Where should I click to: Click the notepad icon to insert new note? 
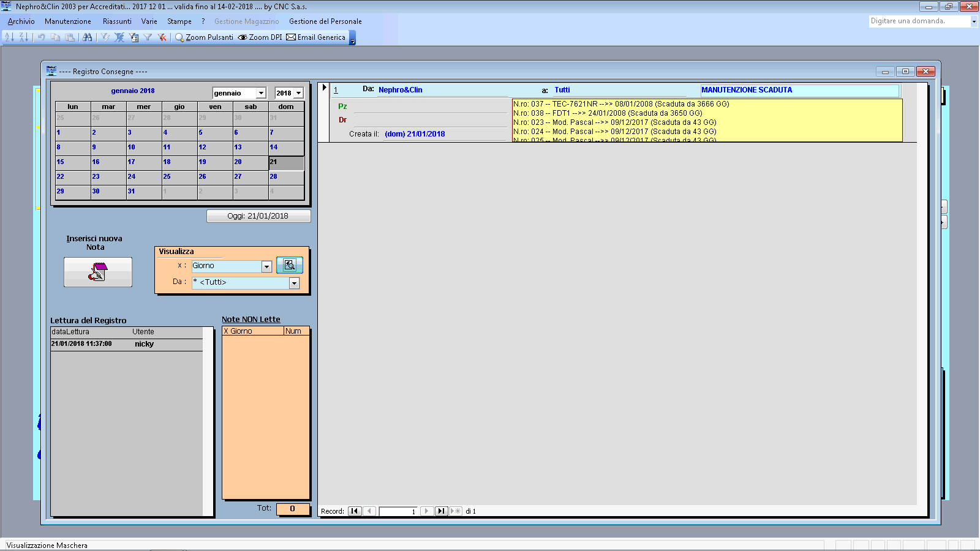[98, 272]
